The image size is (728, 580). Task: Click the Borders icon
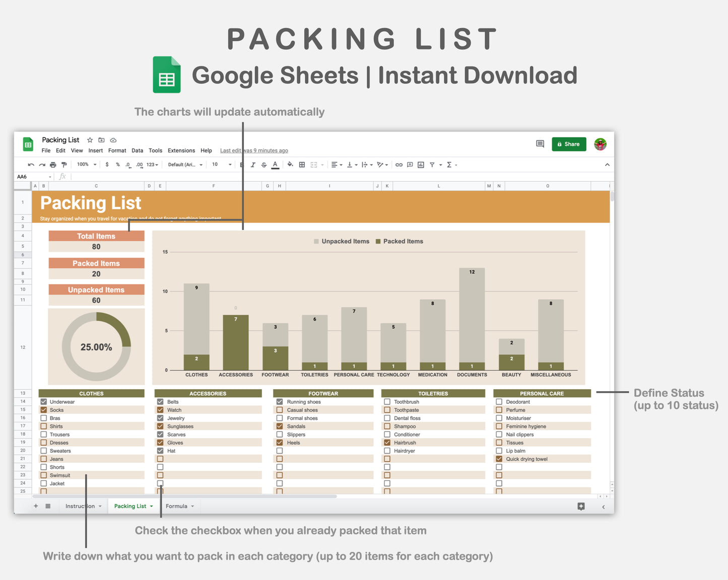[301, 165]
